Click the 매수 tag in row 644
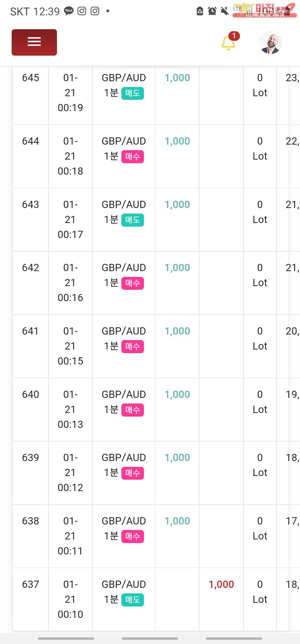Image resolution: width=300 pixels, height=644 pixels. [132, 157]
